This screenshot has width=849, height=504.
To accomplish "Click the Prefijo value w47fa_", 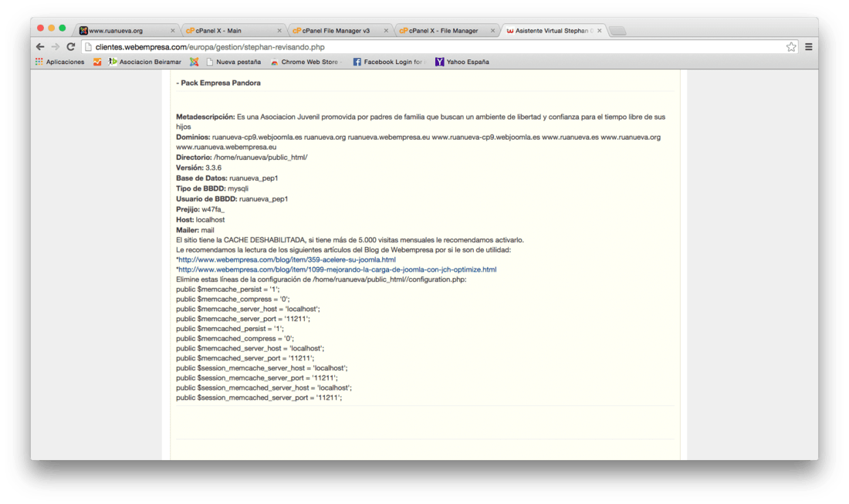I will 213,209.
